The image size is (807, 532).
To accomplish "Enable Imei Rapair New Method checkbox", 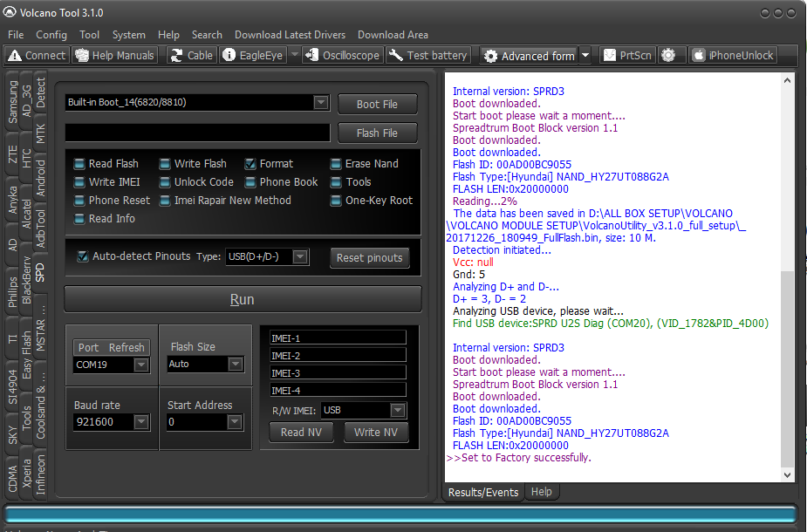I will coord(165,201).
